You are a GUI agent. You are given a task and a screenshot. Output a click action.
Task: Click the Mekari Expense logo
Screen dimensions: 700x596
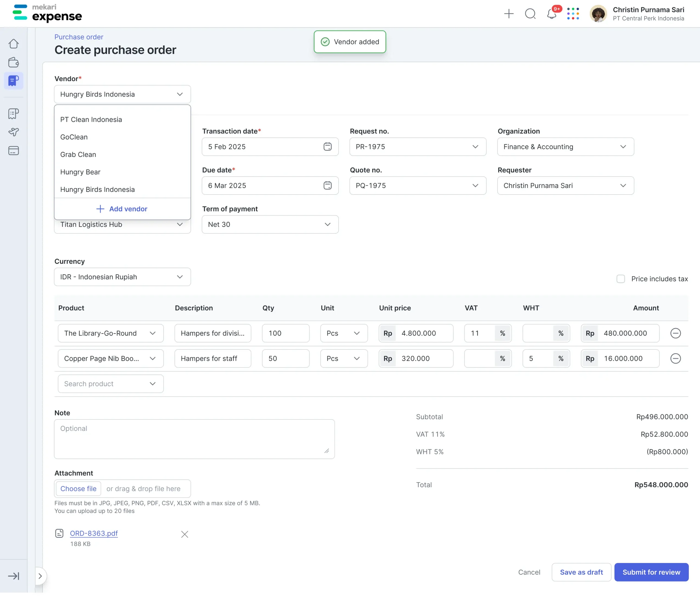pyautogui.click(x=47, y=13)
